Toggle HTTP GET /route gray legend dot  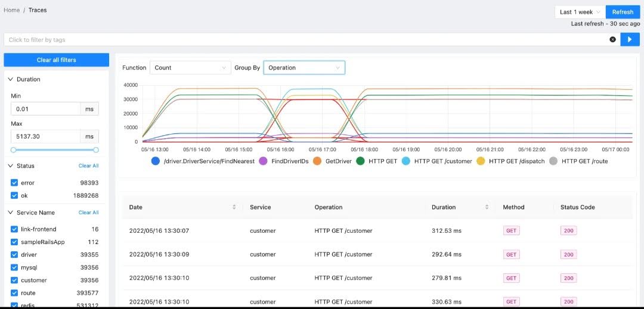coord(554,161)
